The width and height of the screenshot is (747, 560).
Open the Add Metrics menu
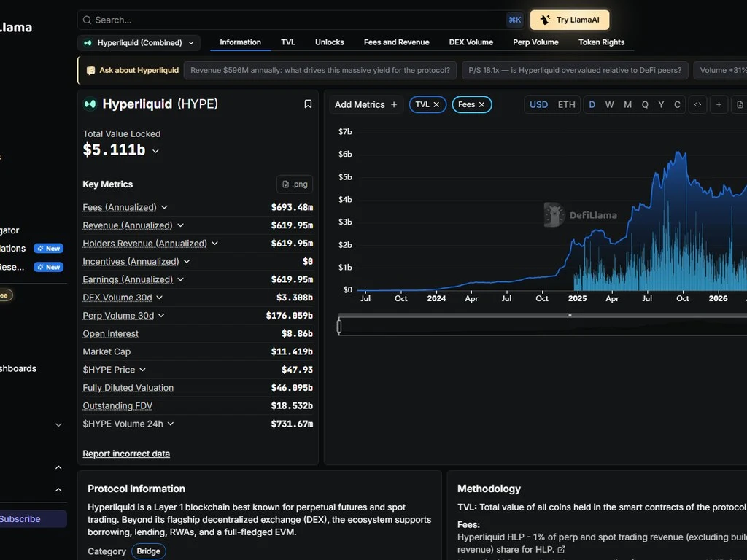[365, 104]
